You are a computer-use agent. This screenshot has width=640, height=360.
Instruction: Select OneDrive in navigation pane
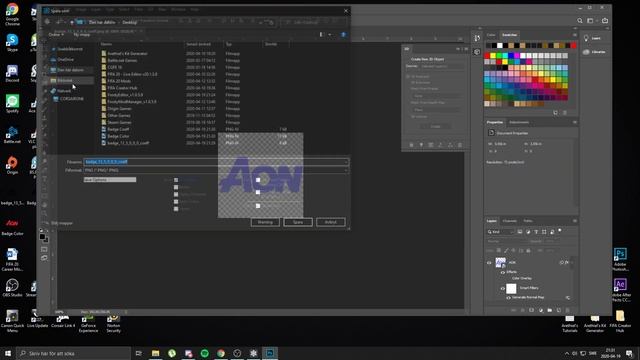coord(62,60)
